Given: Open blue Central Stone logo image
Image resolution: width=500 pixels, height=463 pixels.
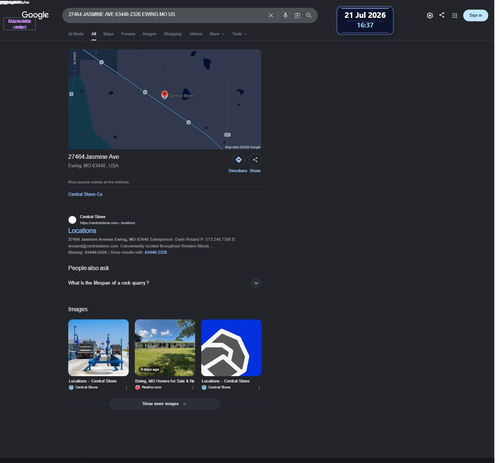Looking at the screenshot, I should point(231,348).
